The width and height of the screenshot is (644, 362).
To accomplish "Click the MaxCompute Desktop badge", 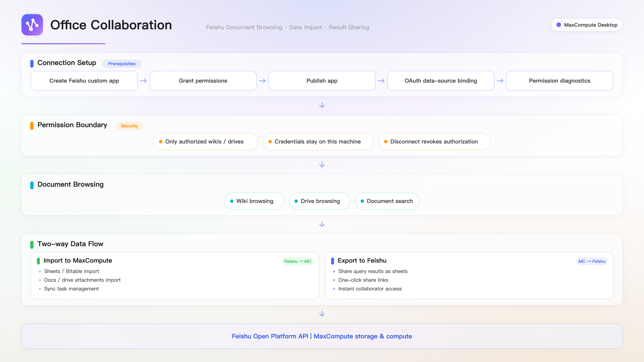I will click(x=587, y=25).
